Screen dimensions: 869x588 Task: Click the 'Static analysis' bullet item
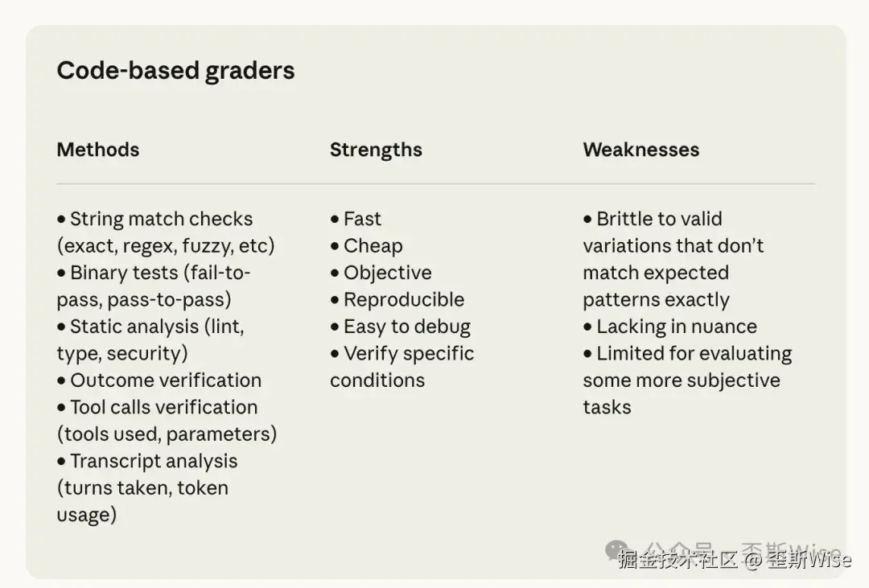tap(150, 339)
